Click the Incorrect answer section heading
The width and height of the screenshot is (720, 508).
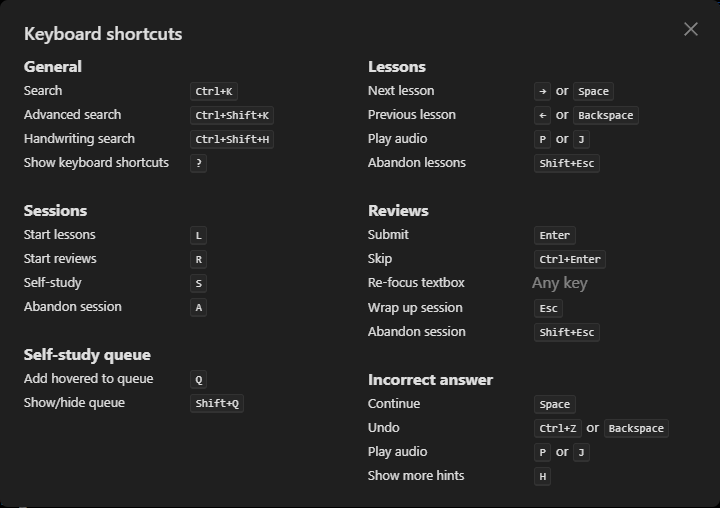point(430,380)
